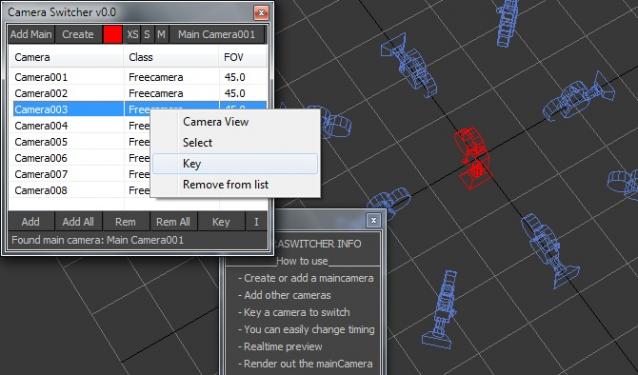
Task: Click the I info button
Action: click(x=256, y=222)
